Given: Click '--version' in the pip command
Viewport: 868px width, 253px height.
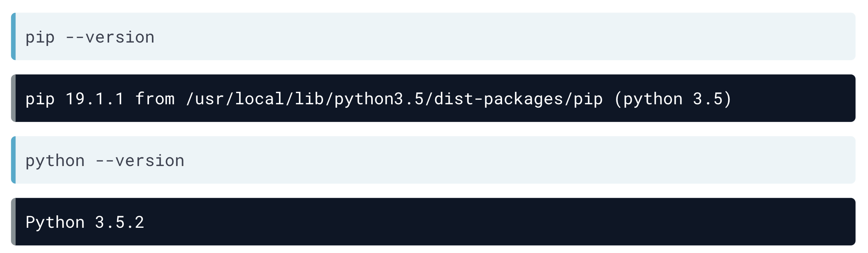Looking at the screenshot, I should pyautogui.click(x=110, y=37).
